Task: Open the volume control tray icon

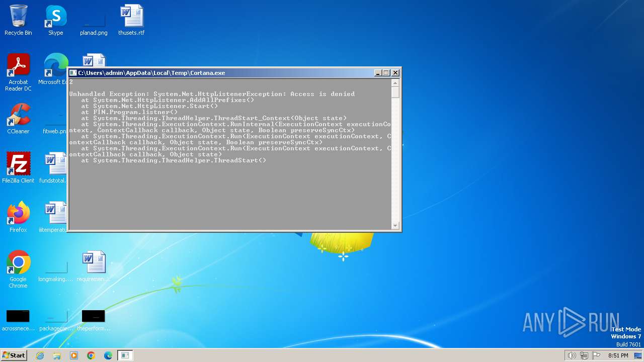Action: click(x=572, y=355)
